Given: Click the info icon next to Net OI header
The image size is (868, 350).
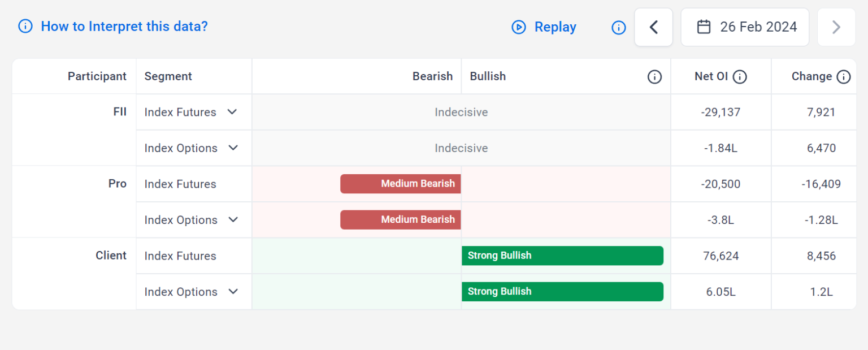Looking at the screenshot, I should [739, 76].
